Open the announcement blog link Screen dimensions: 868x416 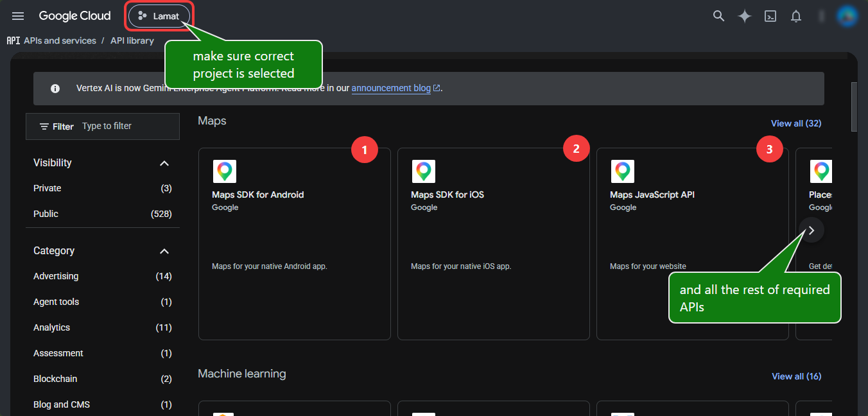395,88
